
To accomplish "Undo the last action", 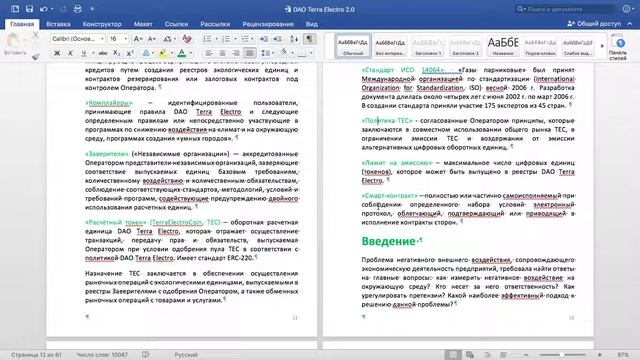I will coord(43,9).
